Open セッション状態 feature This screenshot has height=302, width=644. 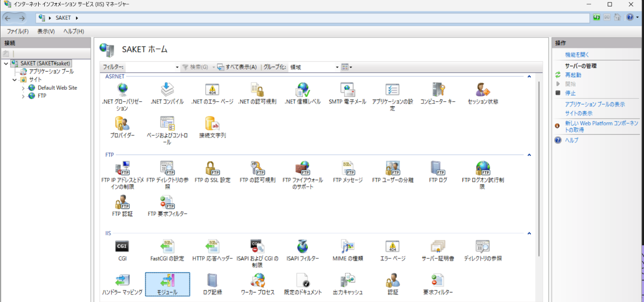point(483,93)
